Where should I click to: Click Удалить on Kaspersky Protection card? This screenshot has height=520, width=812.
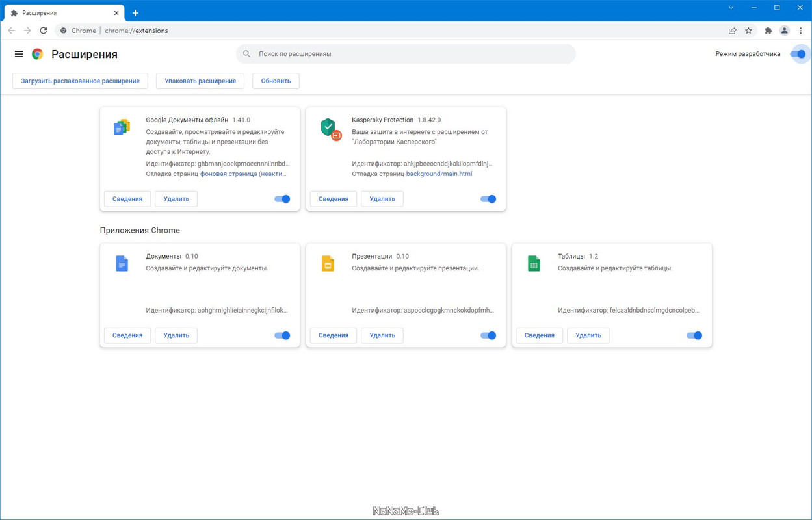pyautogui.click(x=382, y=199)
